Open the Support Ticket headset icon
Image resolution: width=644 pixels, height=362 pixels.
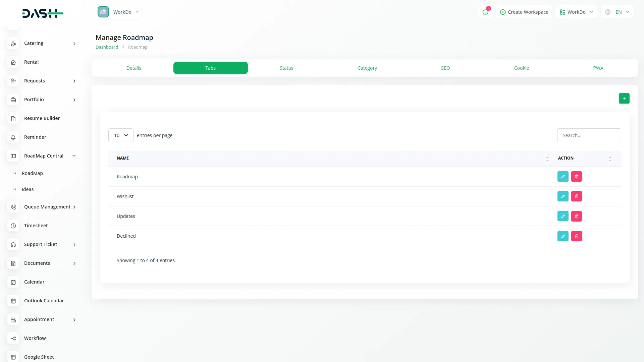[x=13, y=244]
